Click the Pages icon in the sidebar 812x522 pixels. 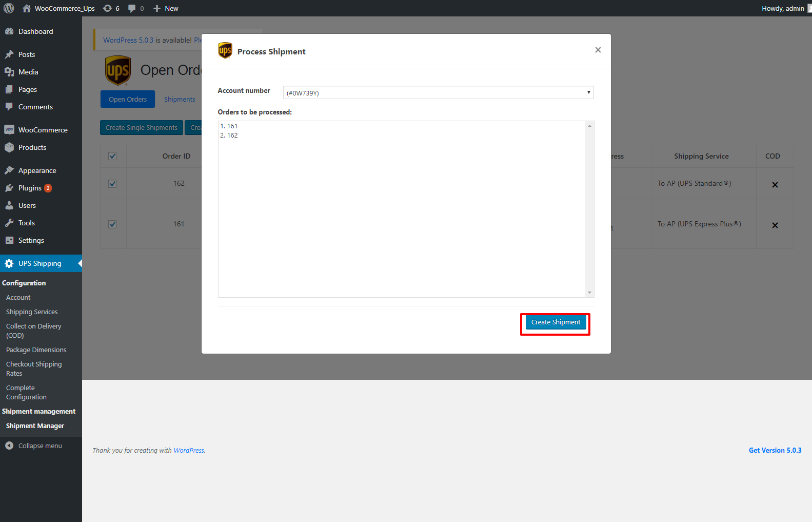tap(9, 89)
